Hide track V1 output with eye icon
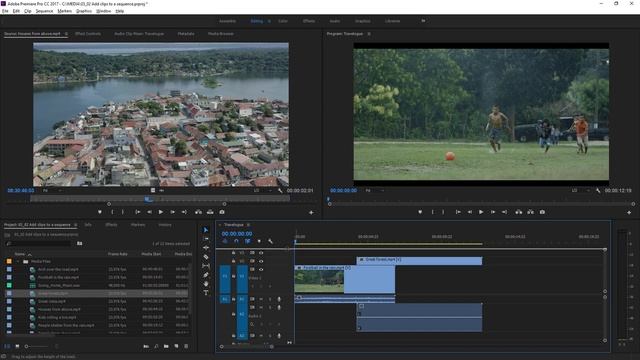 [x=261, y=269]
